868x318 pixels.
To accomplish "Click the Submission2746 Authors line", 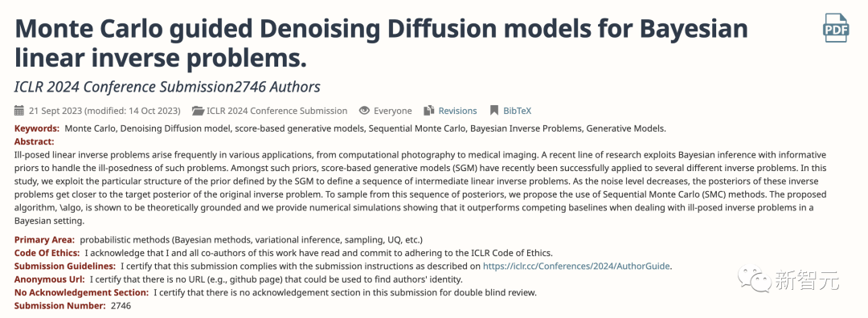I will pos(167,87).
